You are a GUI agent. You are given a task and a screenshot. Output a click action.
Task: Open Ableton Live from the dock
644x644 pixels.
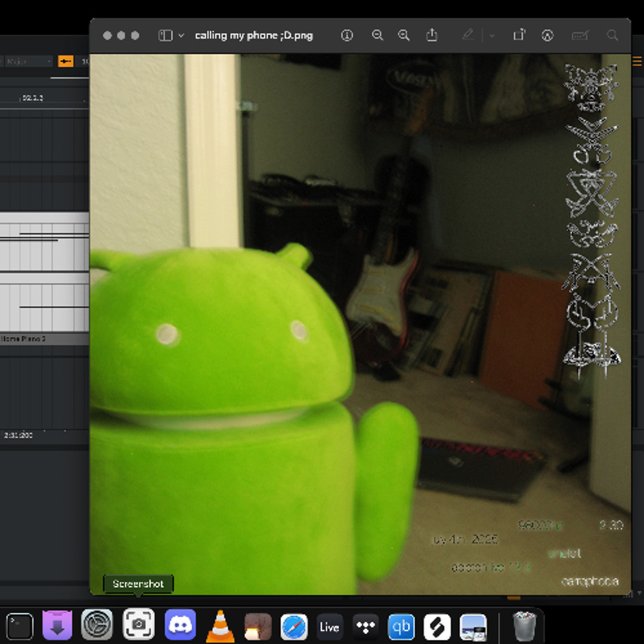pos(329,627)
